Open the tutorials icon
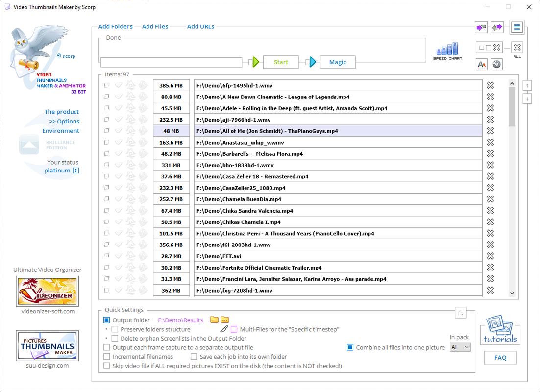Viewport: 540px width, 392px height. [x=500, y=329]
